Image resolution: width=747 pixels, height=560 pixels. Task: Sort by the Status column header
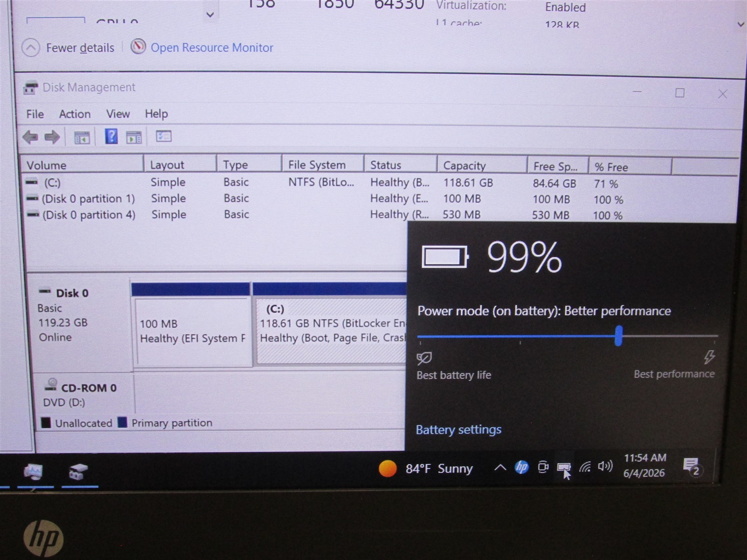[401, 165]
